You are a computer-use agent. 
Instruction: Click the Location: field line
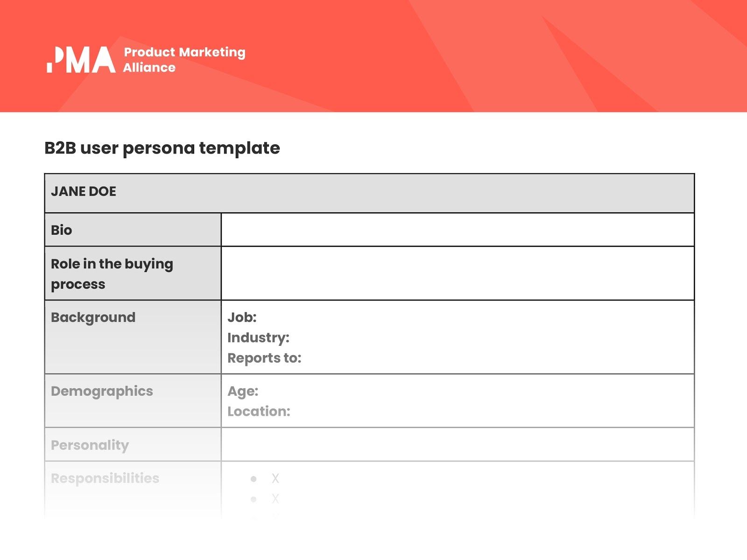point(259,411)
